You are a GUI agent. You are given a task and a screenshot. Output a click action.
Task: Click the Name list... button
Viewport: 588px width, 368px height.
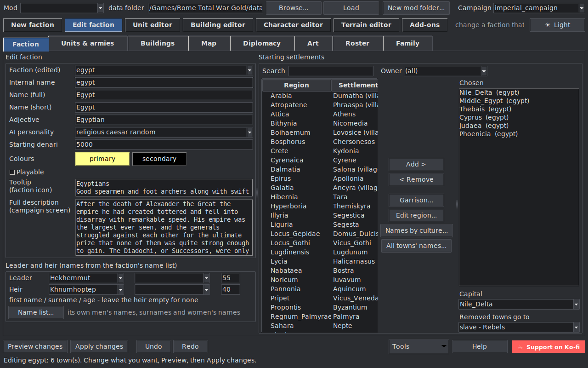coord(36,312)
